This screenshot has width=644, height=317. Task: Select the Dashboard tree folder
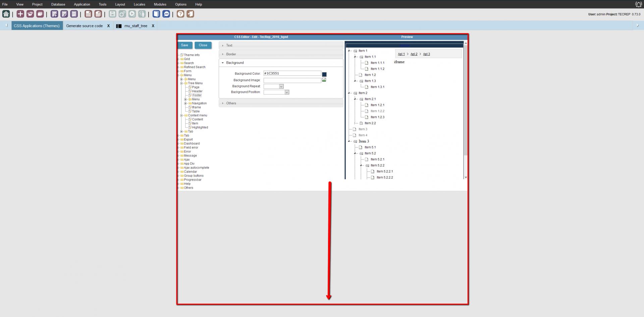tap(192, 143)
